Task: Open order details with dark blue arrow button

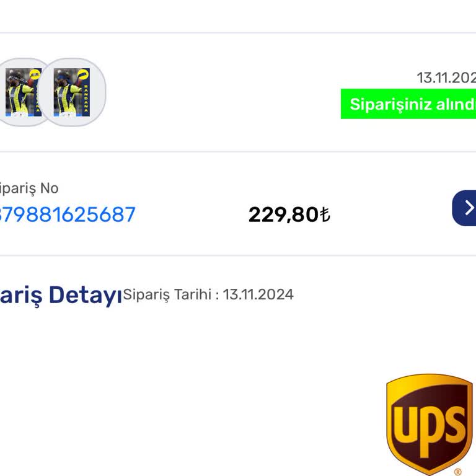Action: click(x=466, y=208)
